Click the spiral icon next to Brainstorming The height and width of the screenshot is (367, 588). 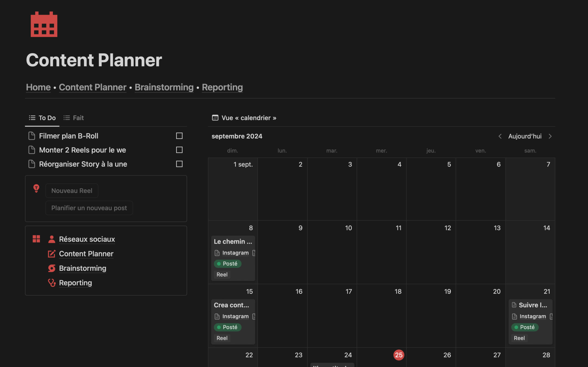51,268
